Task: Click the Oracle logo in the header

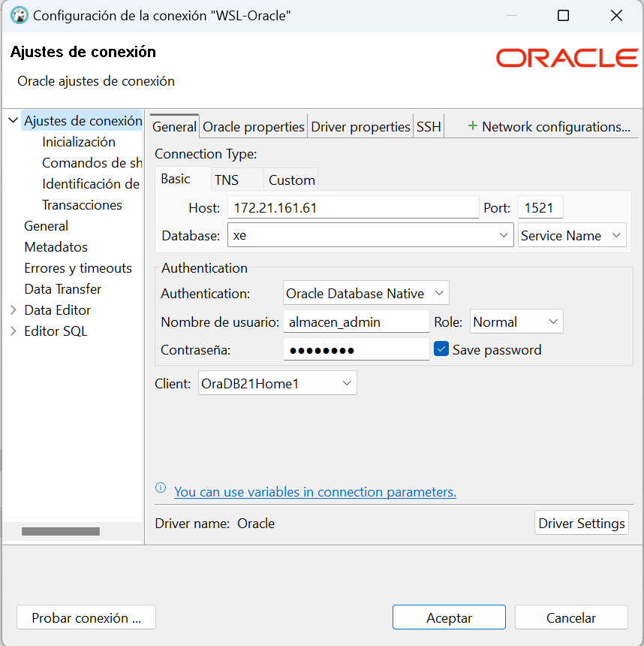Action: pos(567,58)
